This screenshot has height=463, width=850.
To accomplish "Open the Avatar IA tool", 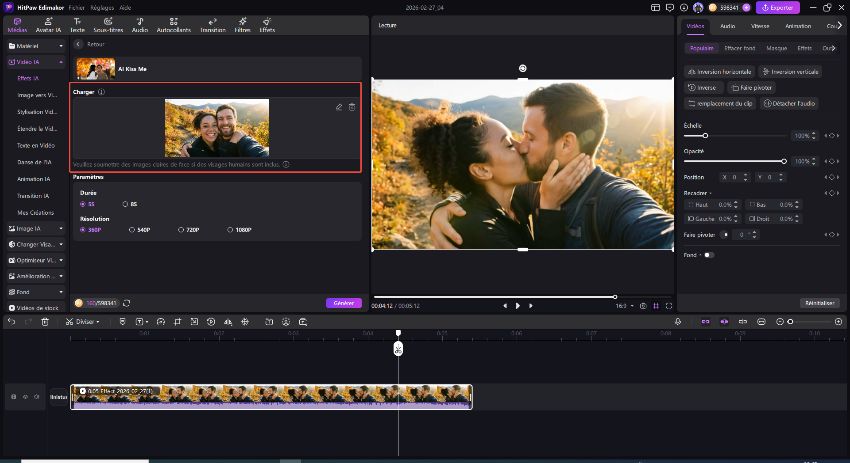I will point(48,25).
